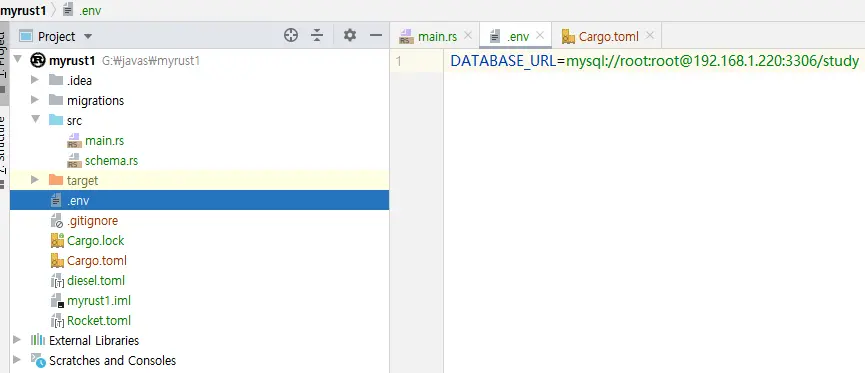Click the External Libraries icon
Image resolution: width=865 pixels, height=373 pixels.
click(x=38, y=340)
